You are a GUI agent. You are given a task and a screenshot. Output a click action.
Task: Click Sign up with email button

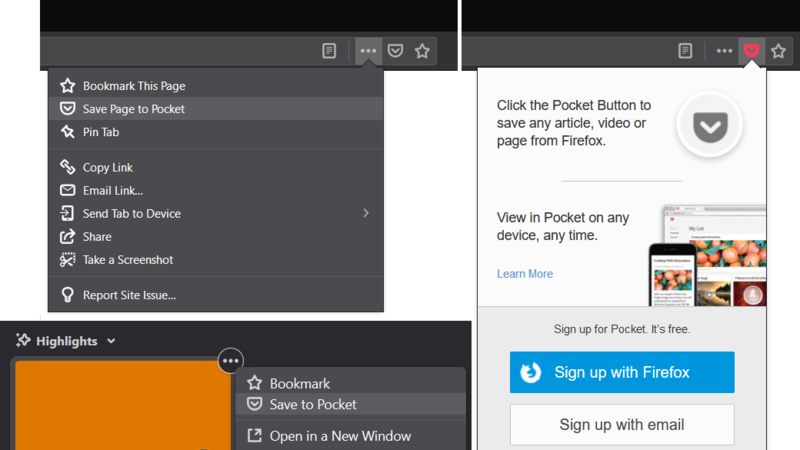click(x=622, y=424)
